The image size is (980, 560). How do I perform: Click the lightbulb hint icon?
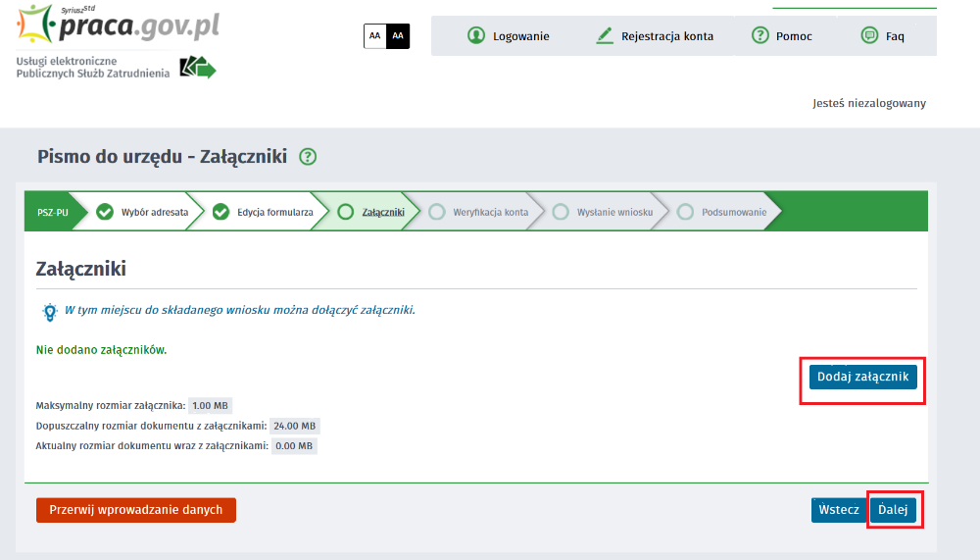tap(49, 312)
